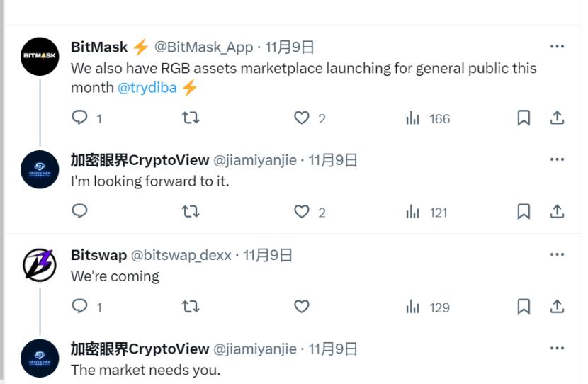The image size is (588, 384).
Task: Open BitMask profile picture
Action: pos(40,56)
